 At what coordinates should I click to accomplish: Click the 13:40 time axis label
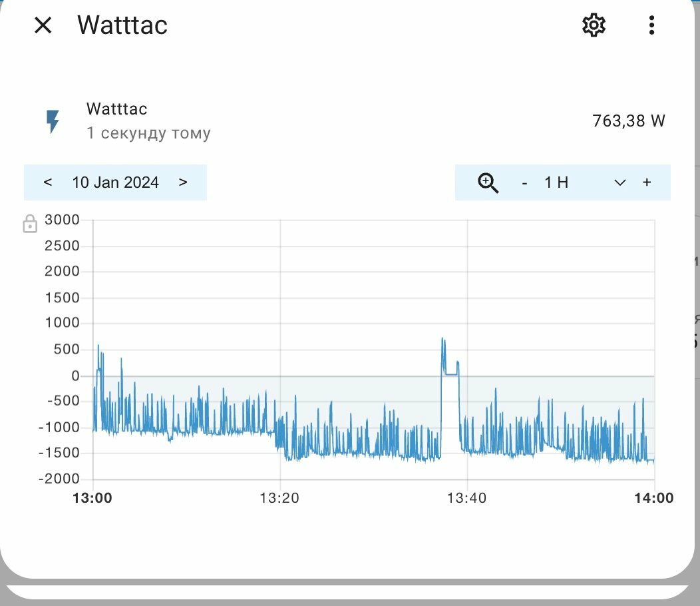click(467, 498)
